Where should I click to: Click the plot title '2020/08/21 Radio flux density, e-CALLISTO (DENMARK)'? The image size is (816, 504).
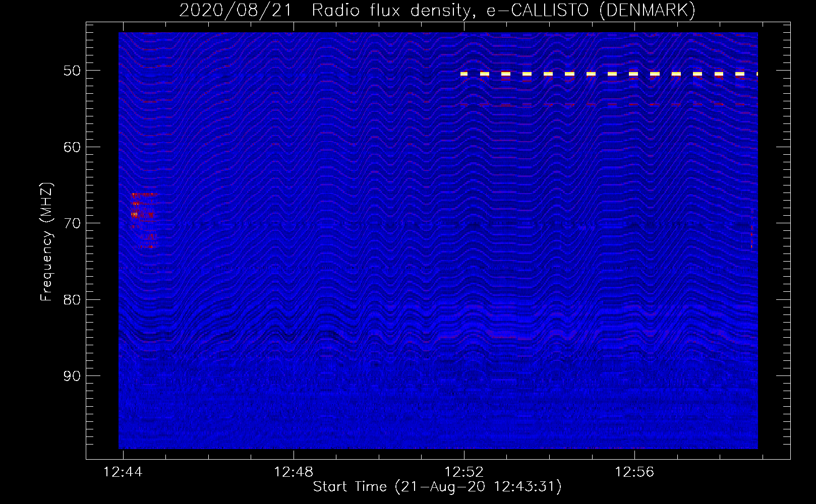tap(437, 10)
